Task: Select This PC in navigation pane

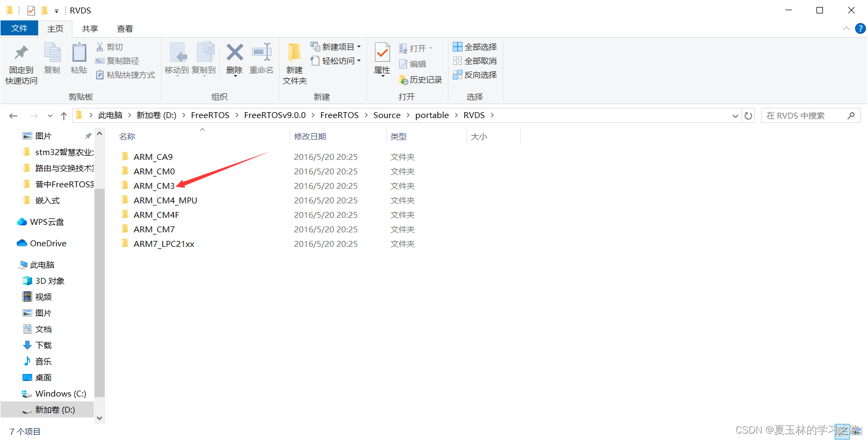Action: point(36,265)
